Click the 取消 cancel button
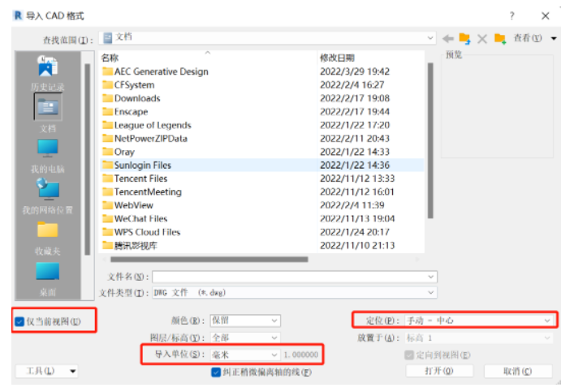This screenshot has height=392, width=587. (518, 371)
